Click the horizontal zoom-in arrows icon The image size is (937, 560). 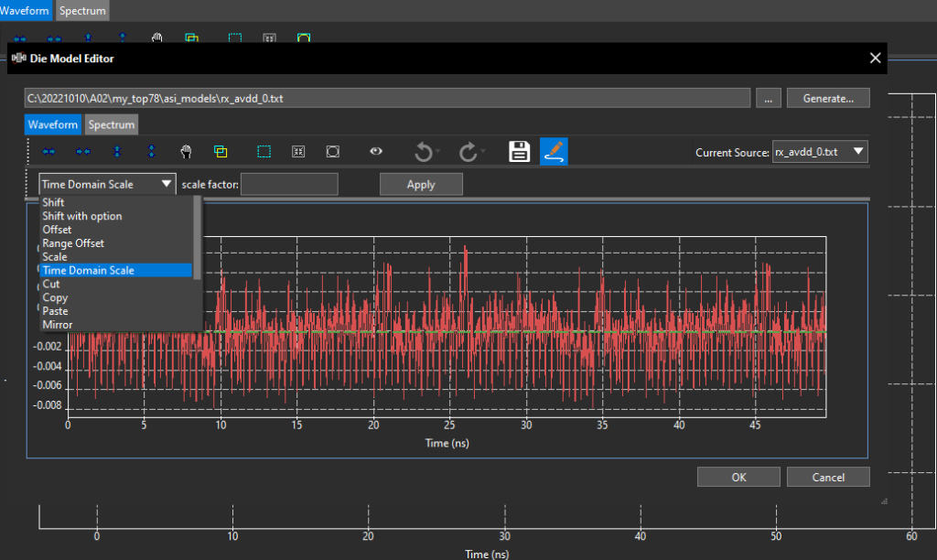click(49, 152)
